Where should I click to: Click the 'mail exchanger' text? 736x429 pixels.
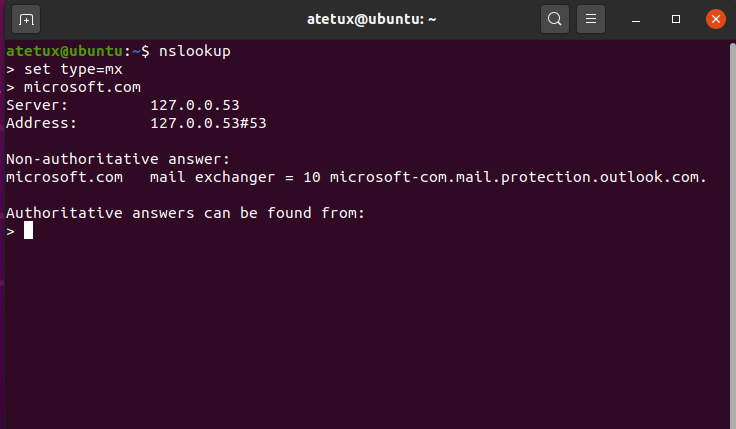click(x=212, y=177)
